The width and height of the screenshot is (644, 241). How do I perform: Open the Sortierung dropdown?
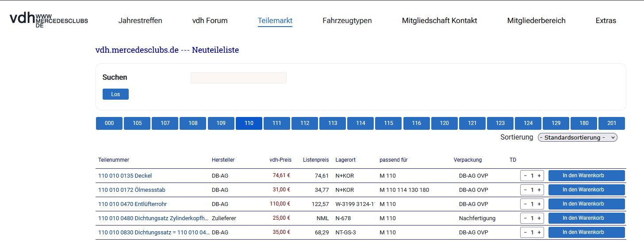point(577,138)
